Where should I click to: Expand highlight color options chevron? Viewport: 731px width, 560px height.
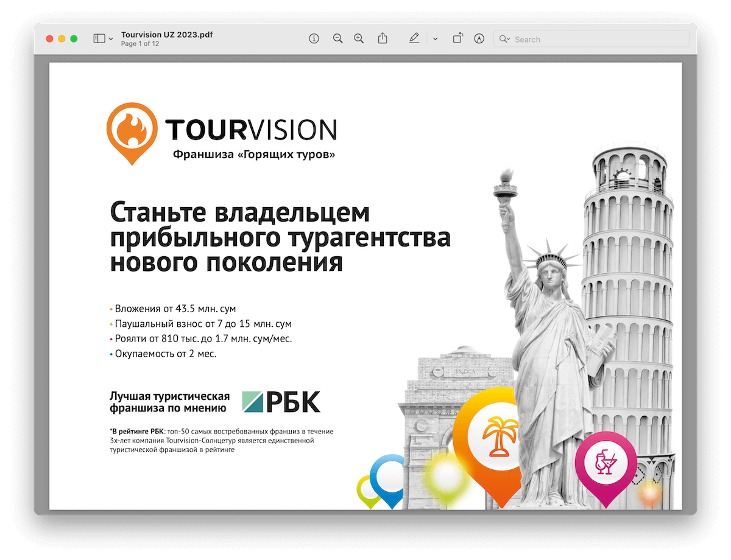(x=435, y=39)
